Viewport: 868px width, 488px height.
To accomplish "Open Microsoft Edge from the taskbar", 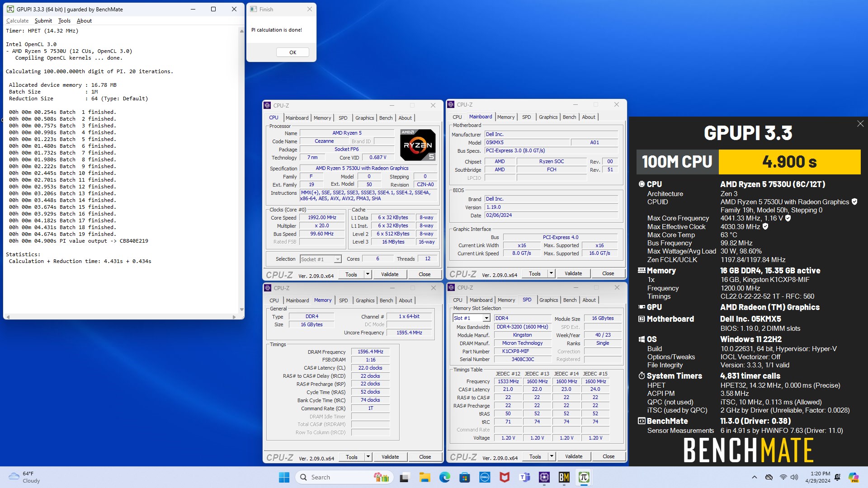I will 444,477.
